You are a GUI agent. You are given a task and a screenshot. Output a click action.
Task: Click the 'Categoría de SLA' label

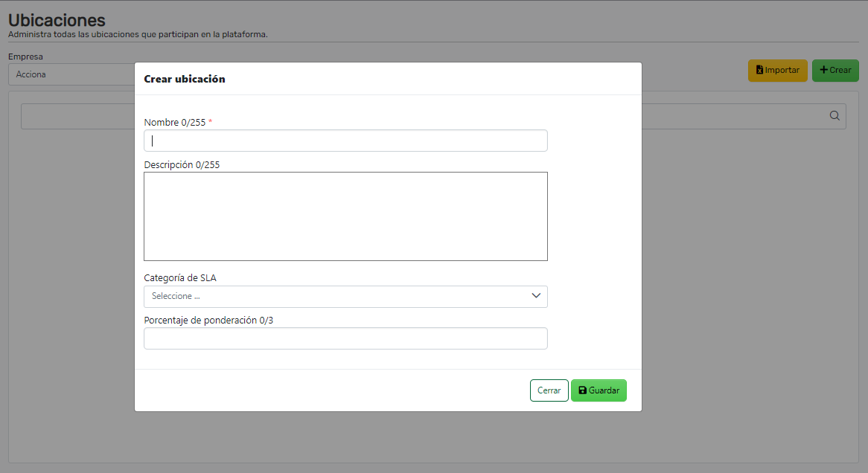[180, 278]
